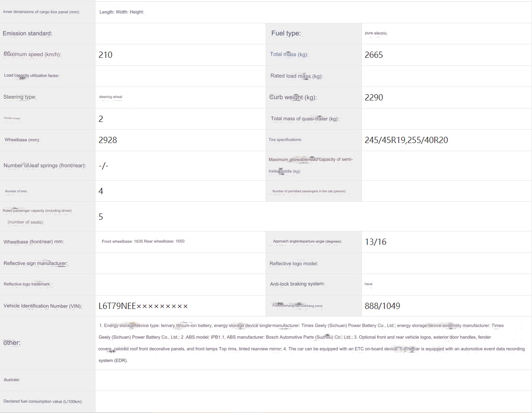Select the overhang value 888/1049

[382, 306]
